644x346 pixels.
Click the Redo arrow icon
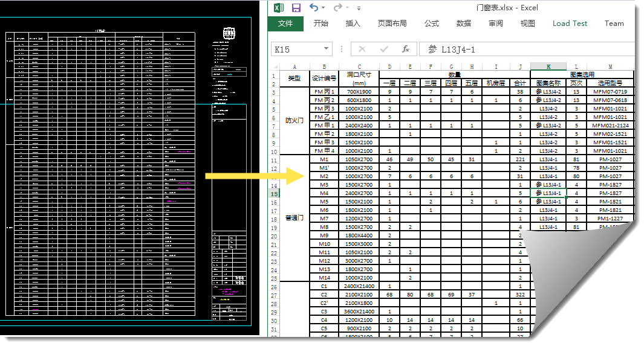pos(338,7)
